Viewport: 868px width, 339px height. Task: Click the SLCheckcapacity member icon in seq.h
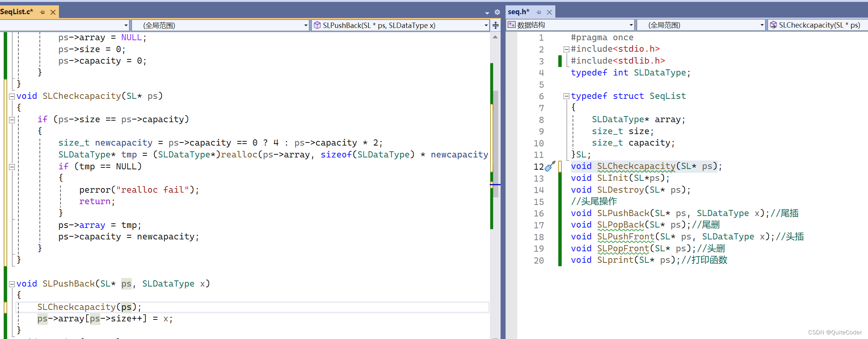point(773,25)
